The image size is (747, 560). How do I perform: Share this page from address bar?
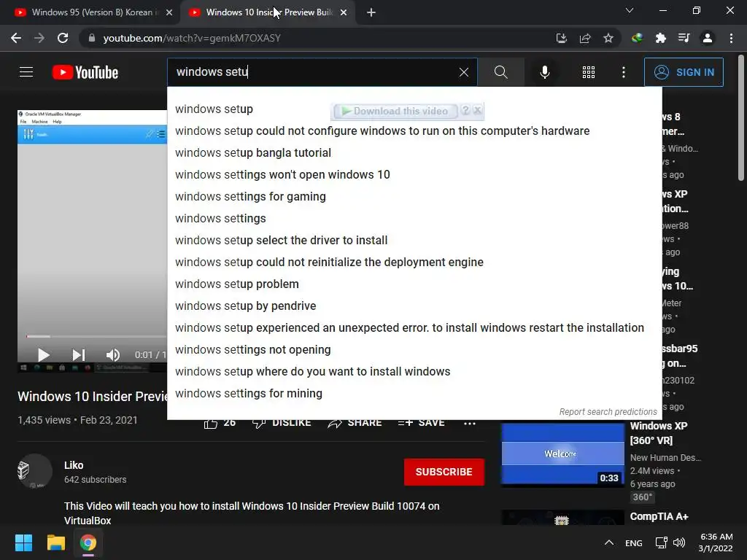pyautogui.click(x=585, y=38)
